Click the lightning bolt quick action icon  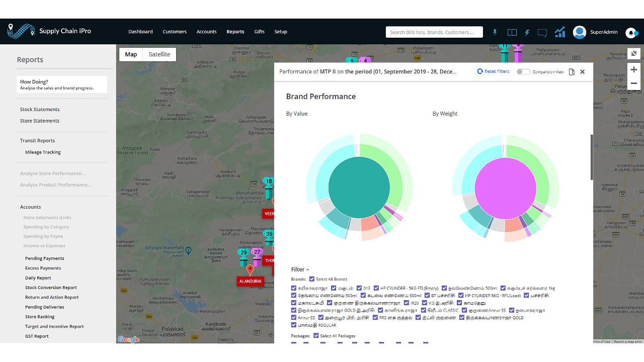click(527, 32)
